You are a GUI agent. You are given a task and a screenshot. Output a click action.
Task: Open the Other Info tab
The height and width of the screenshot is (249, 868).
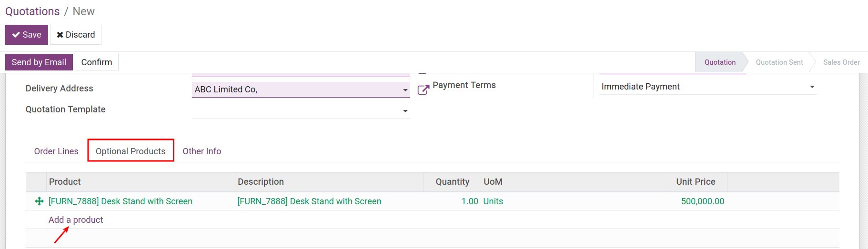202,151
